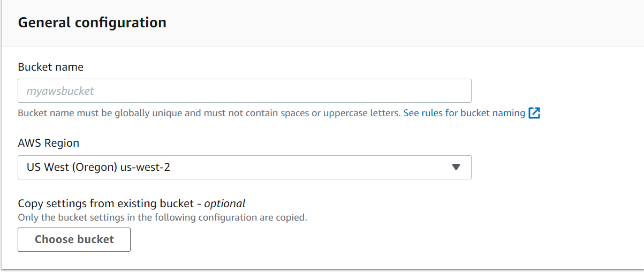644x272 pixels.
Task: Click the Bucket name field label
Action: point(50,67)
